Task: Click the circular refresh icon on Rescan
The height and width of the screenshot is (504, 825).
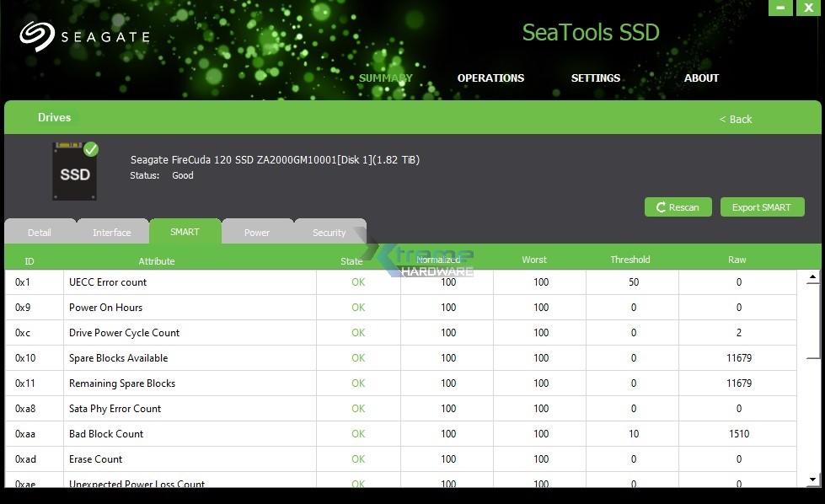Action: pos(659,206)
